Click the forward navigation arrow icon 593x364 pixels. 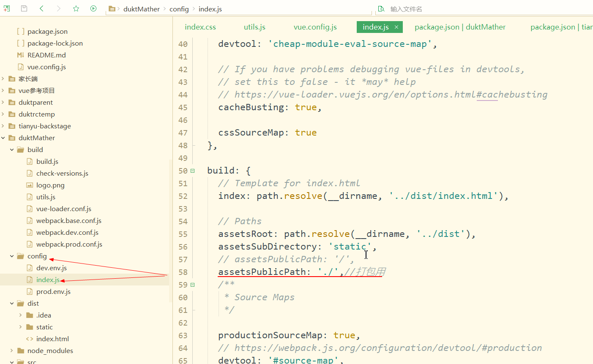point(58,8)
